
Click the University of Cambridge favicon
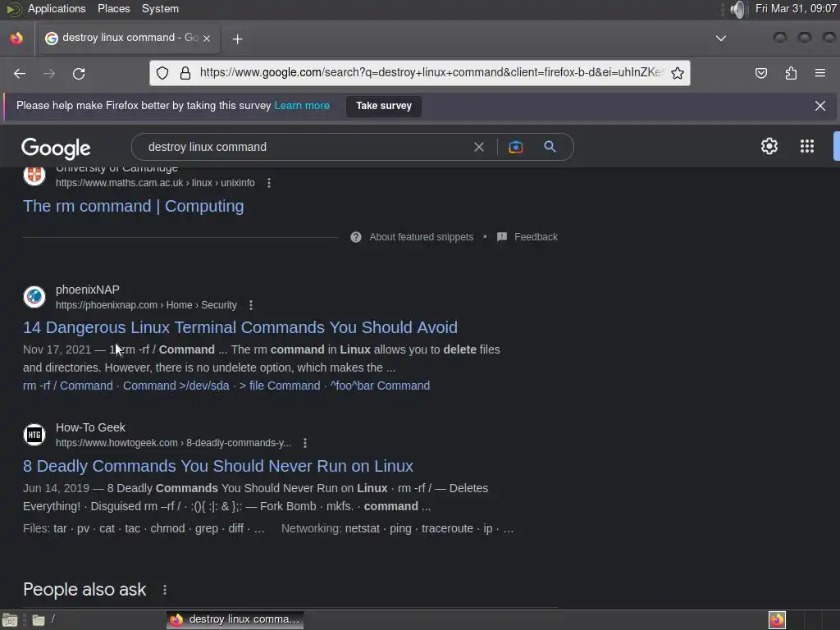34,175
